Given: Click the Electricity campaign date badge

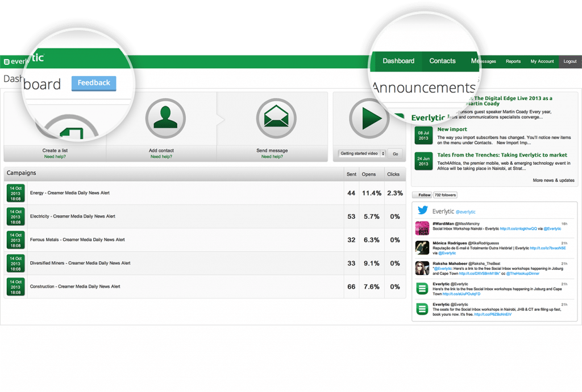Looking at the screenshot, I should [x=15, y=216].
